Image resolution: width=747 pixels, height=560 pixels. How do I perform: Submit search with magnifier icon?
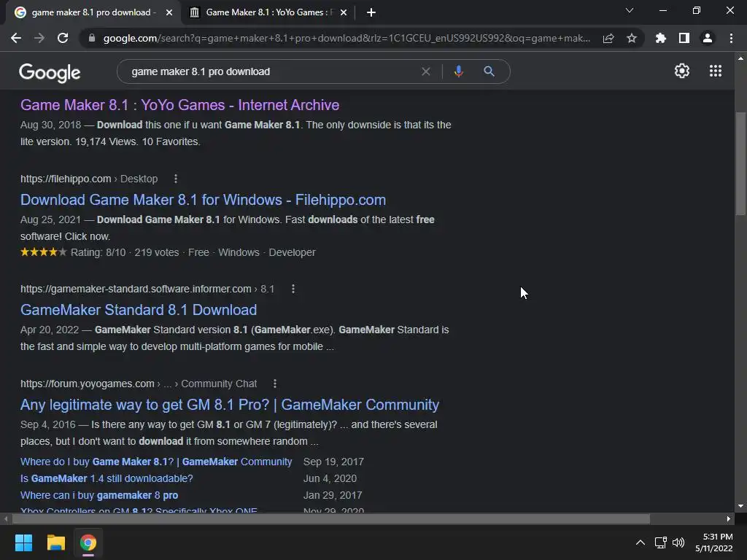[x=489, y=71]
